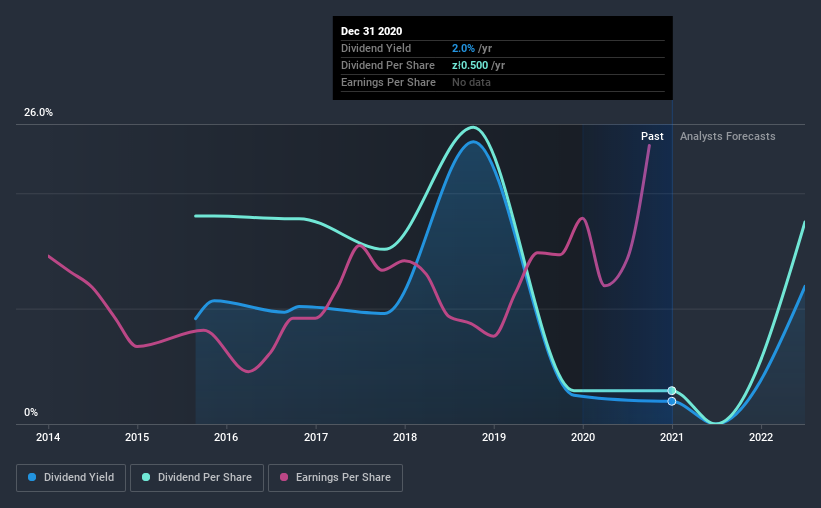Click the No data earnings value
The width and height of the screenshot is (821, 508).
[x=471, y=82]
